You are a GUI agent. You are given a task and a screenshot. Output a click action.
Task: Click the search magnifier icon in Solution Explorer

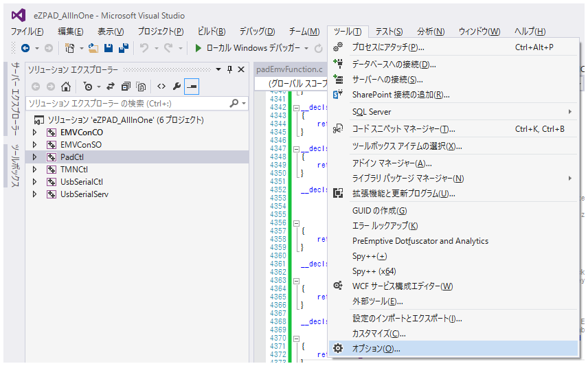pyautogui.click(x=234, y=103)
